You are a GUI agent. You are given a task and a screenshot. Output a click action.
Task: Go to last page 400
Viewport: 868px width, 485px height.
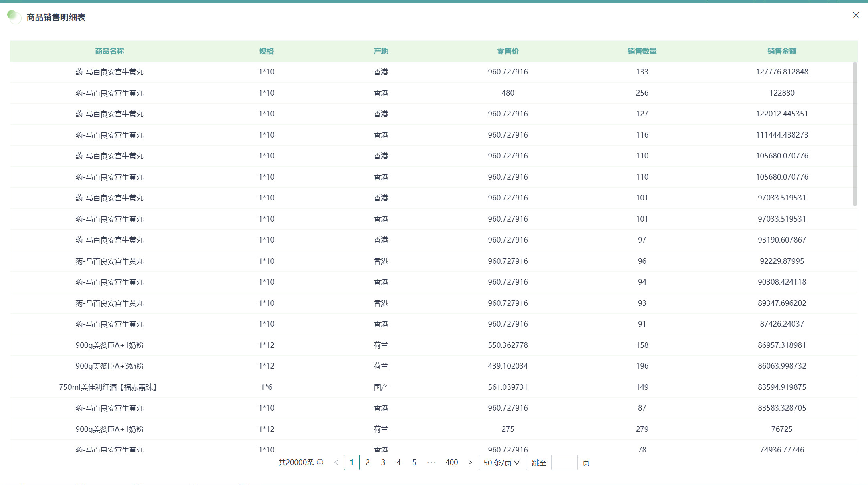451,463
